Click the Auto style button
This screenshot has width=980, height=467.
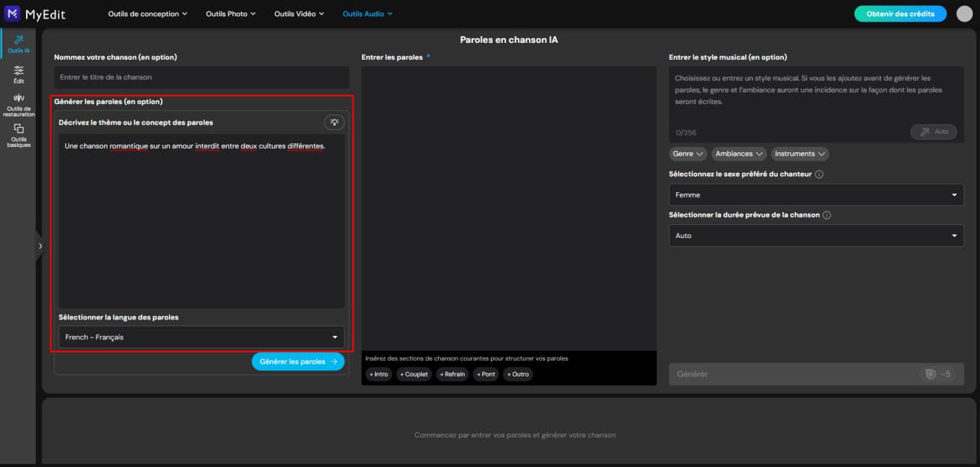pyautogui.click(x=933, y=132)
